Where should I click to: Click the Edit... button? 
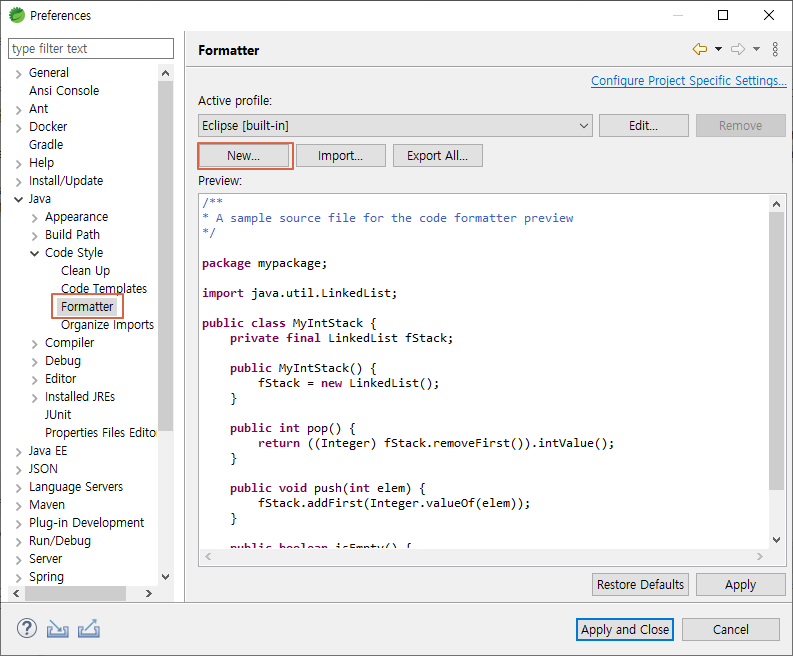click(643, 125)
